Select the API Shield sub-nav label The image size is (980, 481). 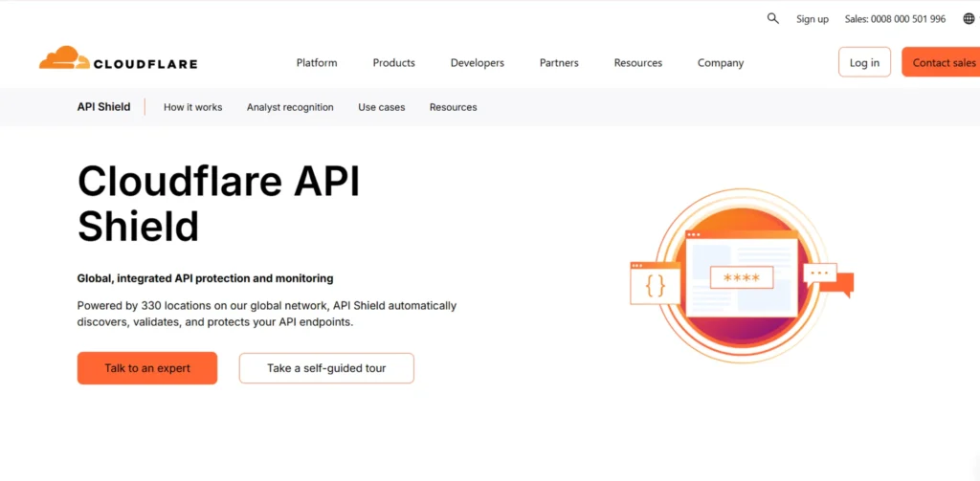point(103,107)
